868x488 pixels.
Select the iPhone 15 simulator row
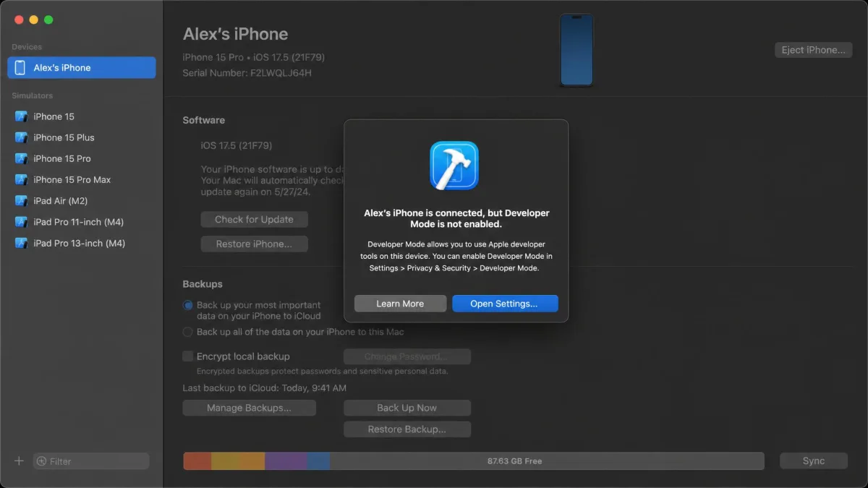pos(82,116)
